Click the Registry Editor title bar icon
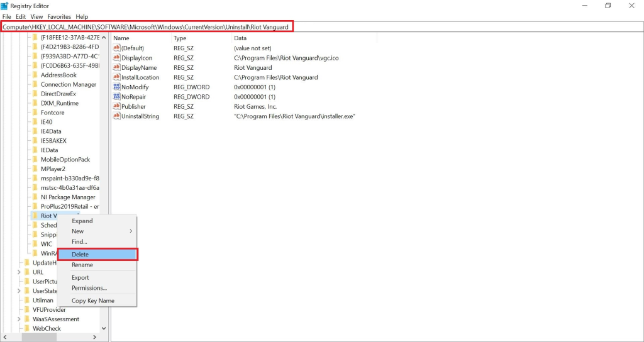The height and width of the screenshot is (342, 644). (x=4, y=6)
